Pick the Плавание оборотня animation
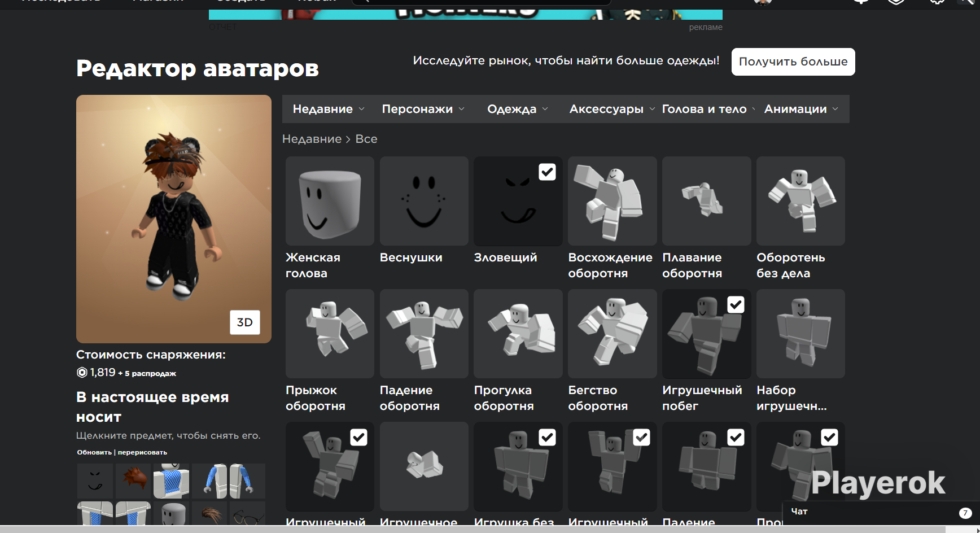 (x=707, y=201)
